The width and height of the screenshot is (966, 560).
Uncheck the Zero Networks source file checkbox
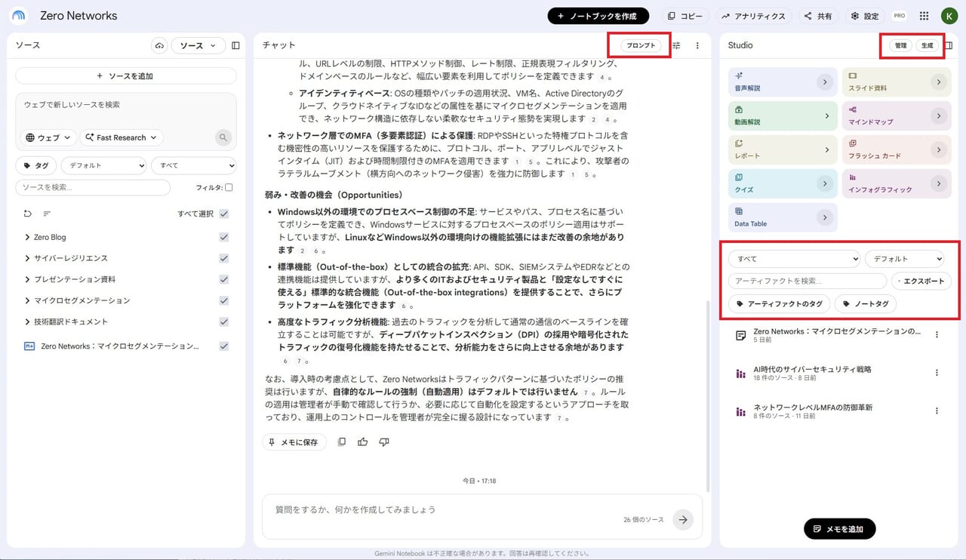(x=224, y=346)
